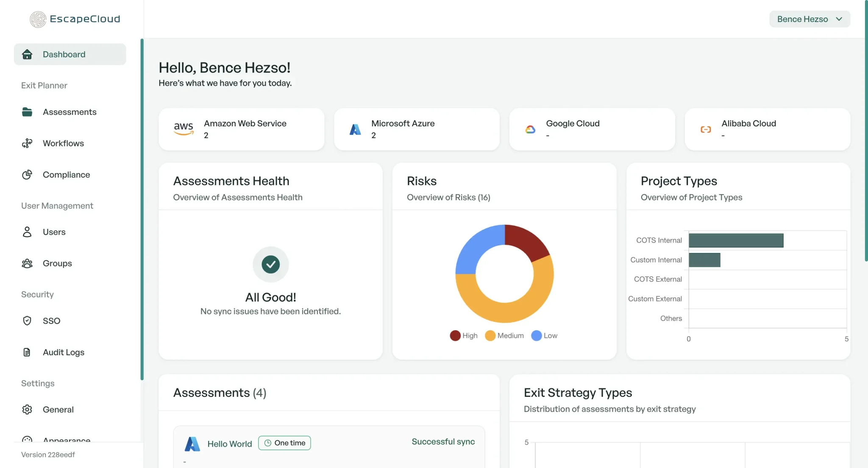Click the General settings gear icon
Viewport: 868px width, 468px height.
[x=27, y=409]
